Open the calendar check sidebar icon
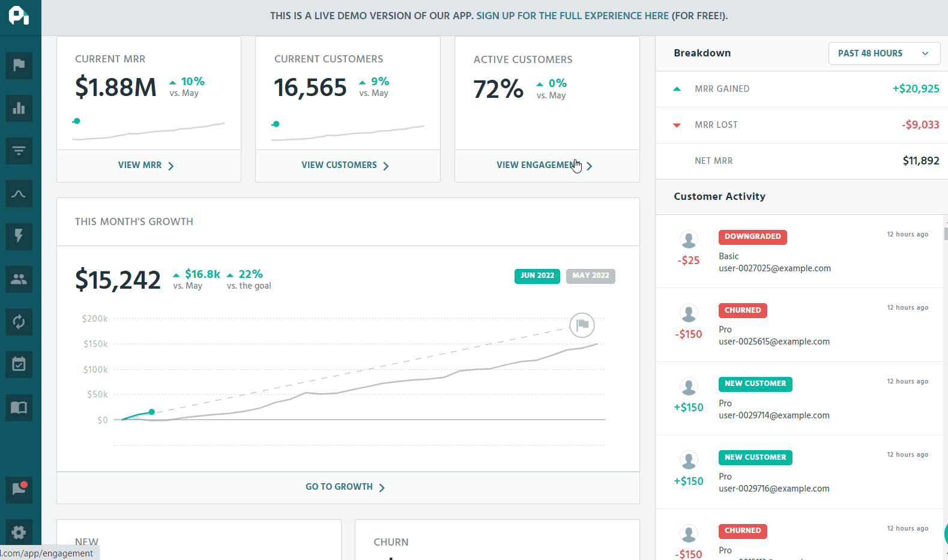This screenshot has width=948, height=560. point(19,364)
